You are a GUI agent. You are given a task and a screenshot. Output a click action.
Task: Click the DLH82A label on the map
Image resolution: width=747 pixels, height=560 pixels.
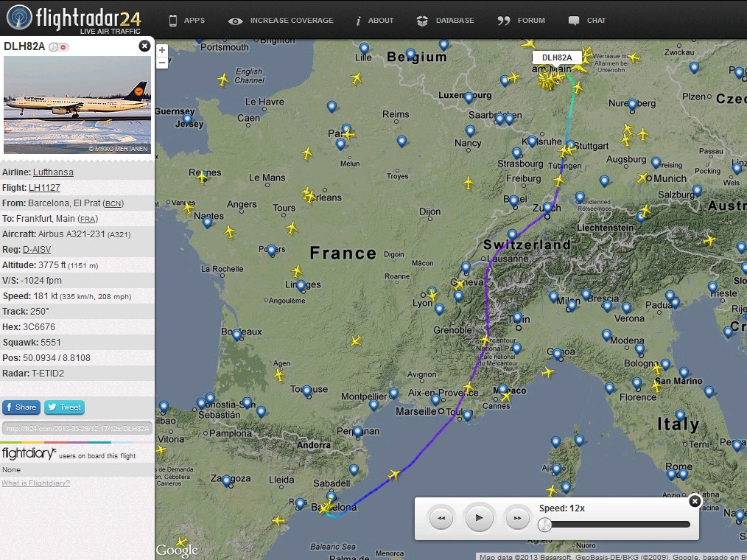(x=557, y=57)
